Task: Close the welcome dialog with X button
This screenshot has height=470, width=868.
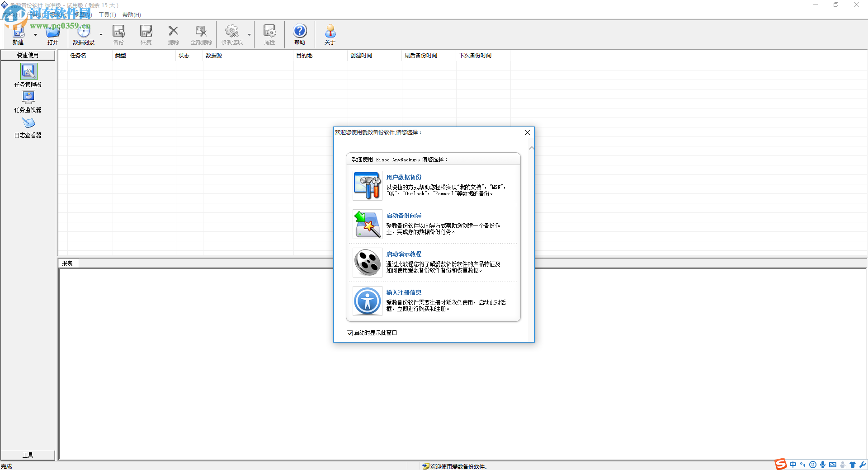Action: coord(528,132)
